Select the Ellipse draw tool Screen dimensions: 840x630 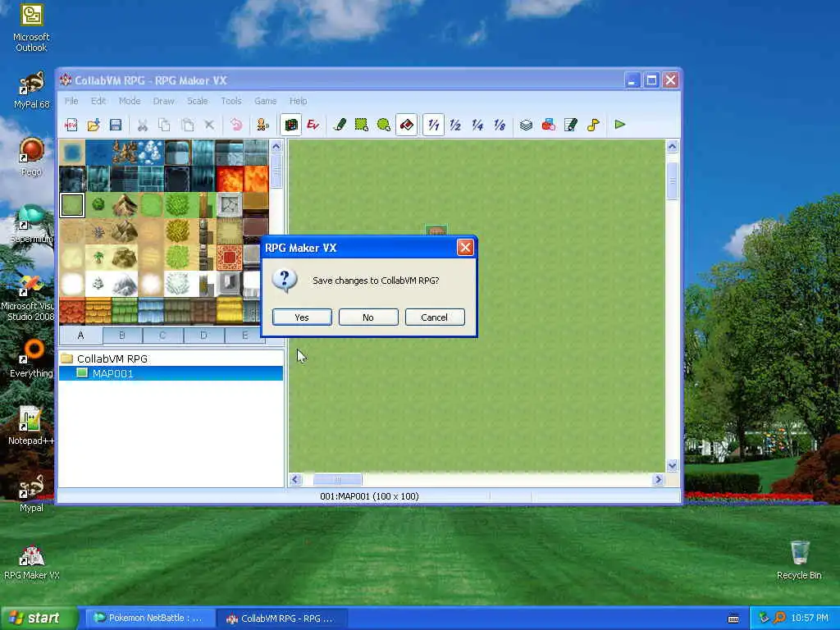pyautogui.click(x=384, y=125)
